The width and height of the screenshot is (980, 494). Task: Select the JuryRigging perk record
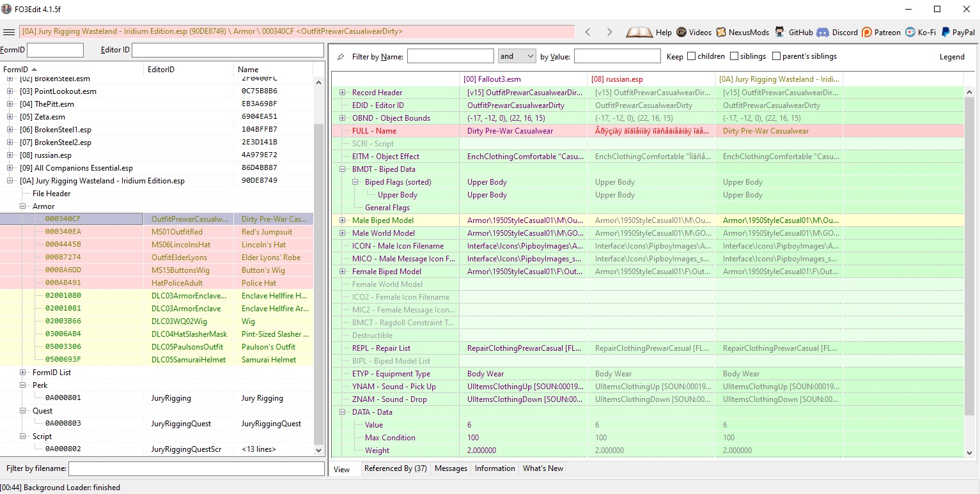(157, 398)
